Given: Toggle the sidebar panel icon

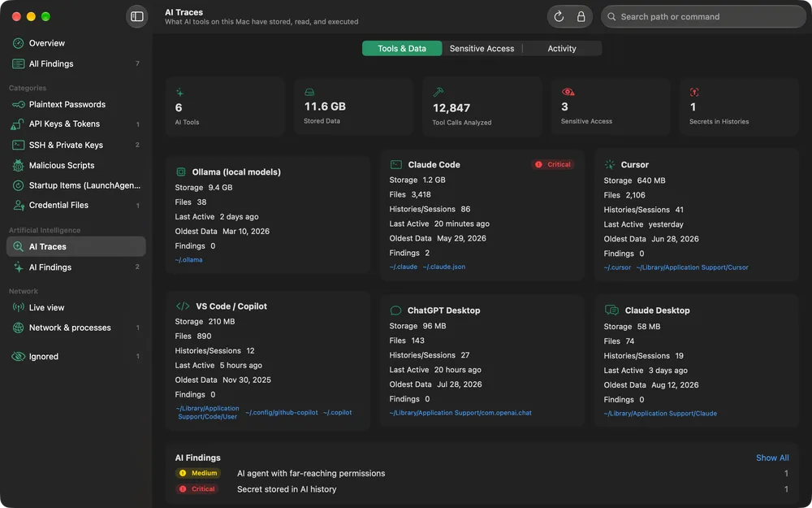Looking at the screenshot, I should coord(136,16).
